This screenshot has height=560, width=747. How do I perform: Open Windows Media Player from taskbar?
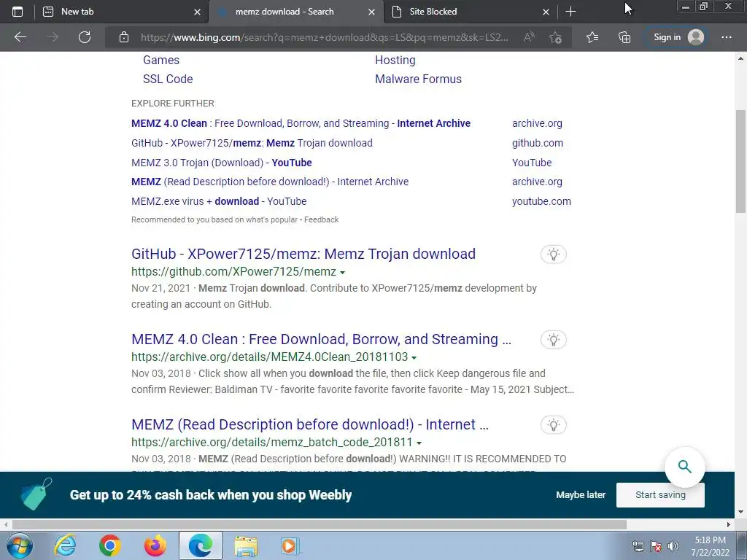coord(290,545)
